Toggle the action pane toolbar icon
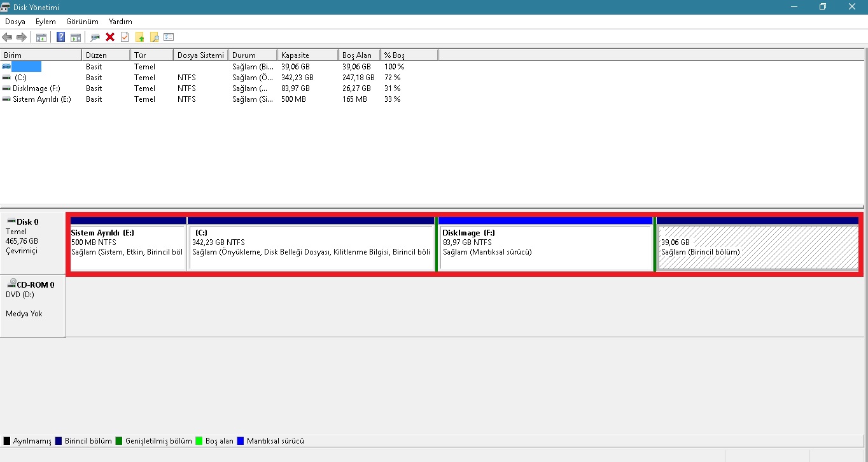The width and height of the screenshot is (868, 462). coord(76,37)
